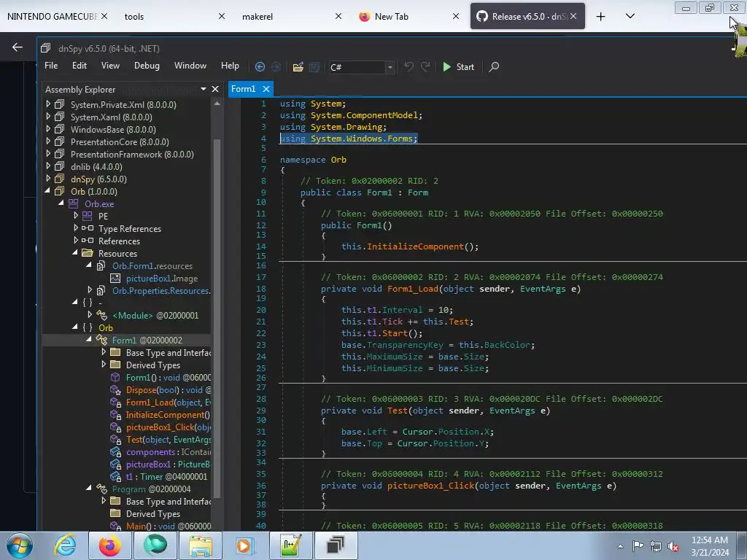Click the Redo toolbar icon
The image size is (747, 560).
(x=425, y=66)
